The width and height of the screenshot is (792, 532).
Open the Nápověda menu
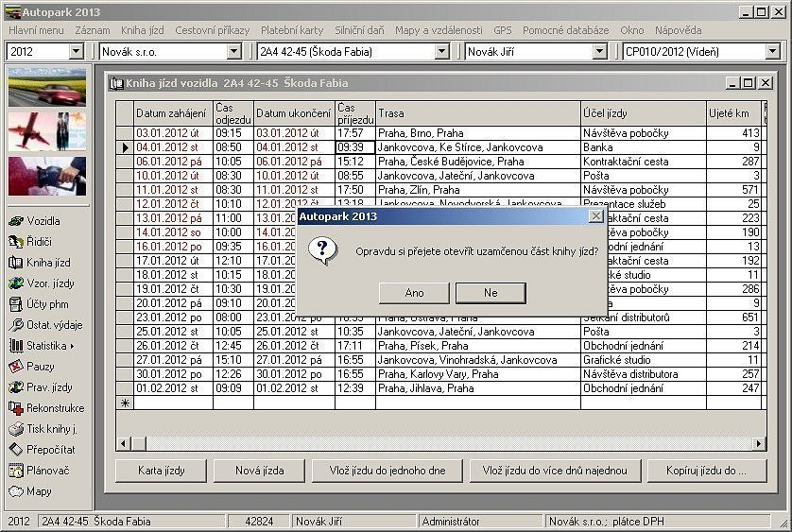(678, 30)
